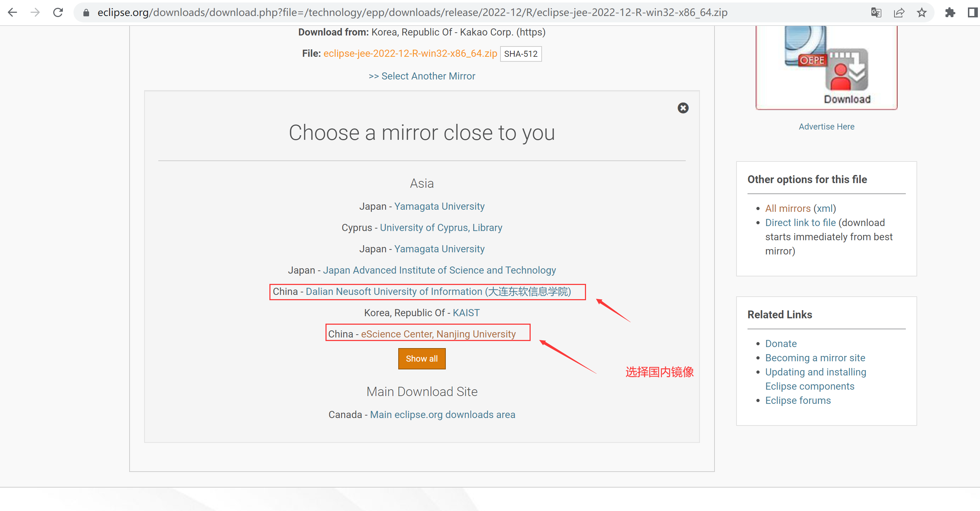Open the KAIST Korea mirror

point(466,313)
